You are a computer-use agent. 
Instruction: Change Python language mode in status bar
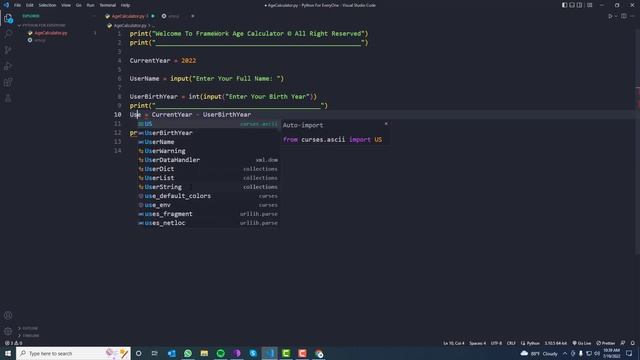(533, 343)
